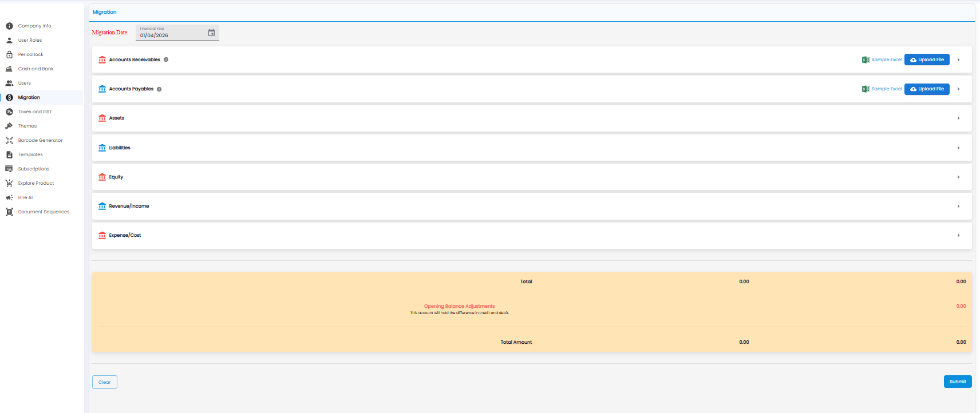Click the Cash and Bank icon
This screenshot has height=413, width=980.
(x=9, y=69)
